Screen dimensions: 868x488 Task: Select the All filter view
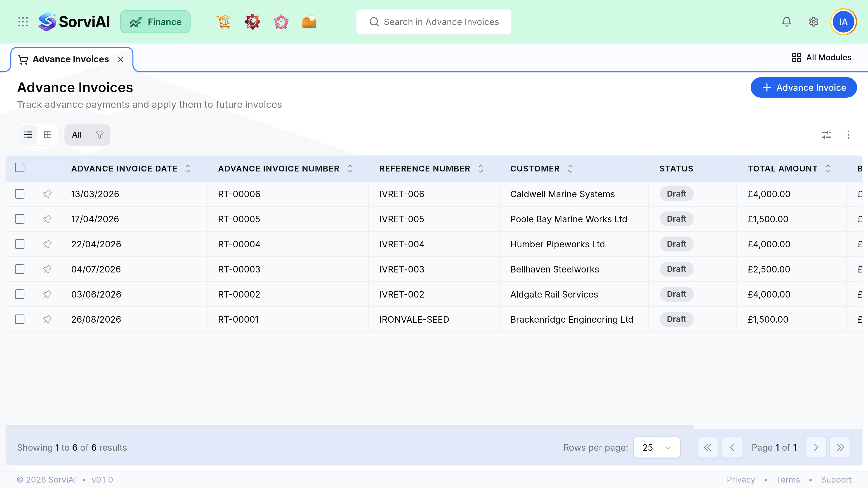(x=77, y=135)
